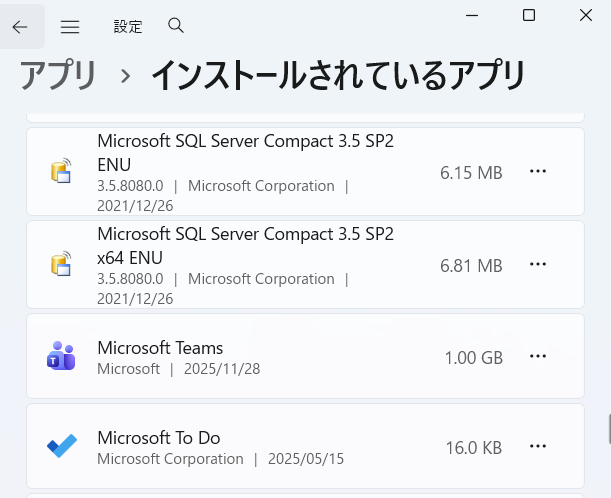
Task: Click the Microsoft Teams app icon
Action: pos(61,356)
